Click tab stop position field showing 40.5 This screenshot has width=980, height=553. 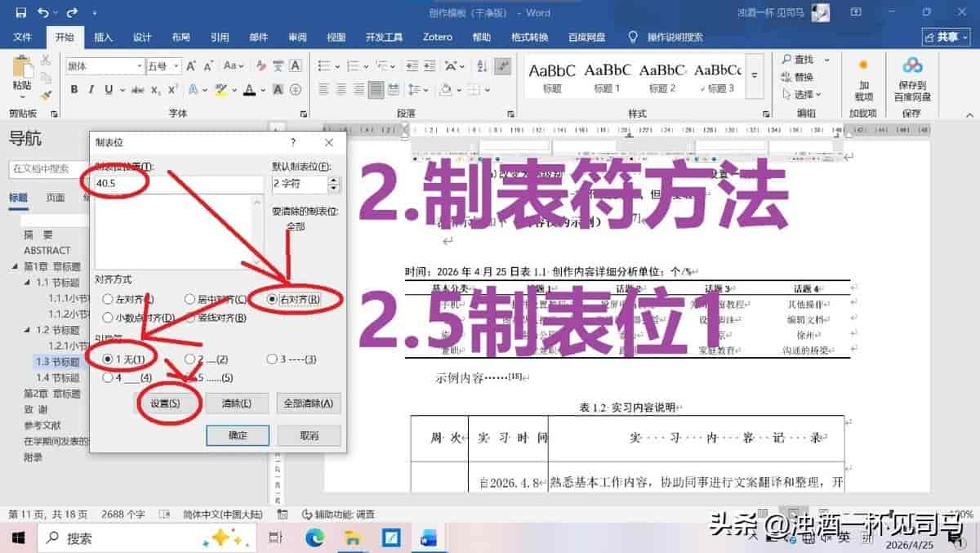pyautogui.click(x=179, y=184)
